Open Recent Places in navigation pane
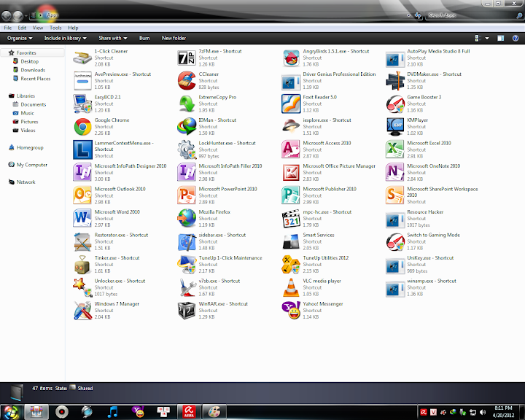Screen dimensions: 525x420 coord(36,79)
